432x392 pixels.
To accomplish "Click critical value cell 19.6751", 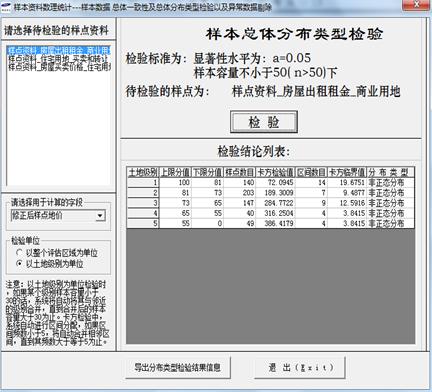I will tap(347, 182).
